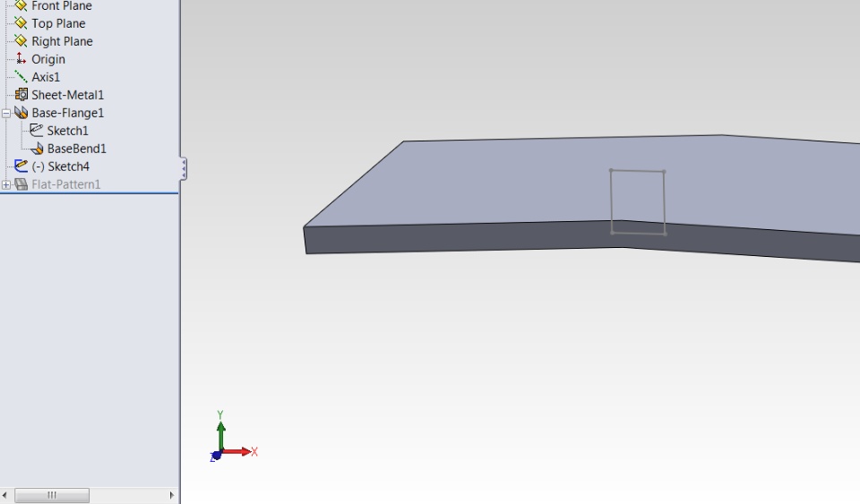Select the Sheet-Metal1 feature icon
The height and width of the screenshot is (504, 860).
(21, 95)
